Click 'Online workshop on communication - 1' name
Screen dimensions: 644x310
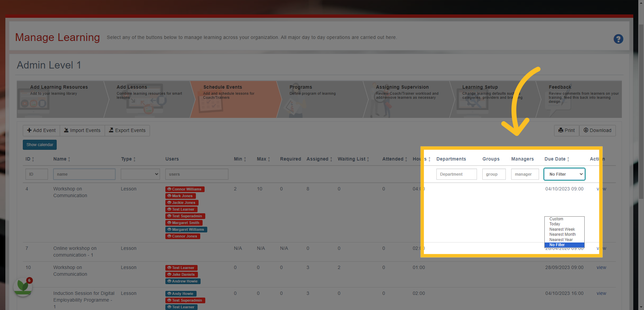tap(75, 252)
